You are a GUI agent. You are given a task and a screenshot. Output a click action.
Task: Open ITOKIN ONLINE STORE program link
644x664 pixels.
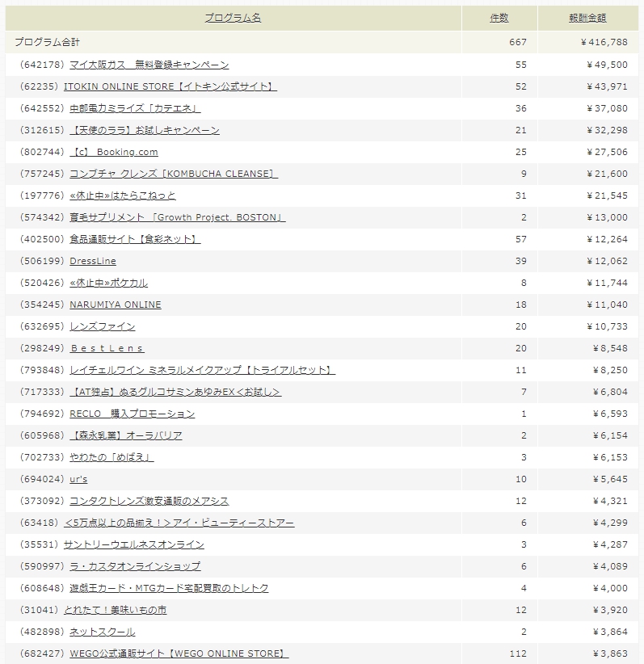click(x=170, y=86)
